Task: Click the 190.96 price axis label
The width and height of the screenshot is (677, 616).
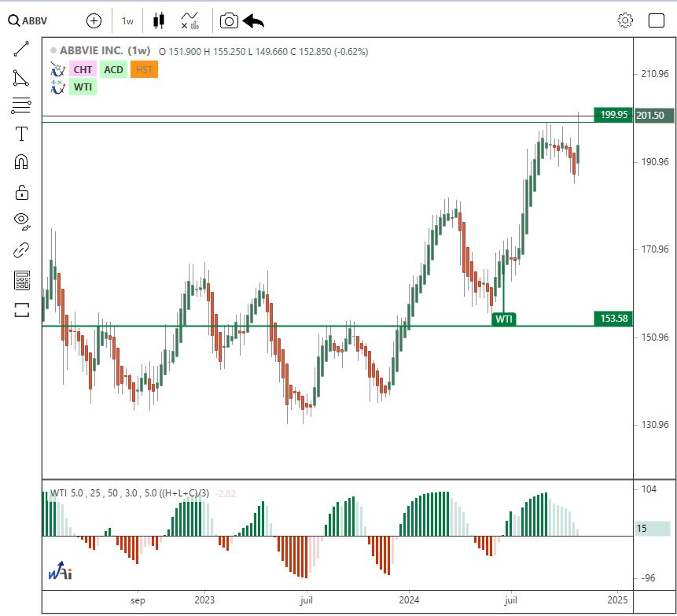Action: 654,162
